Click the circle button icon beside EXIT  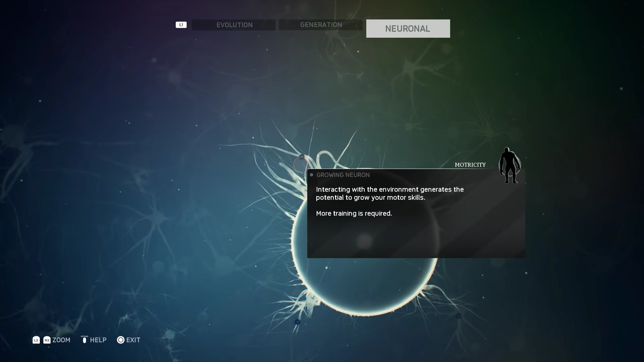click(121, 340)
